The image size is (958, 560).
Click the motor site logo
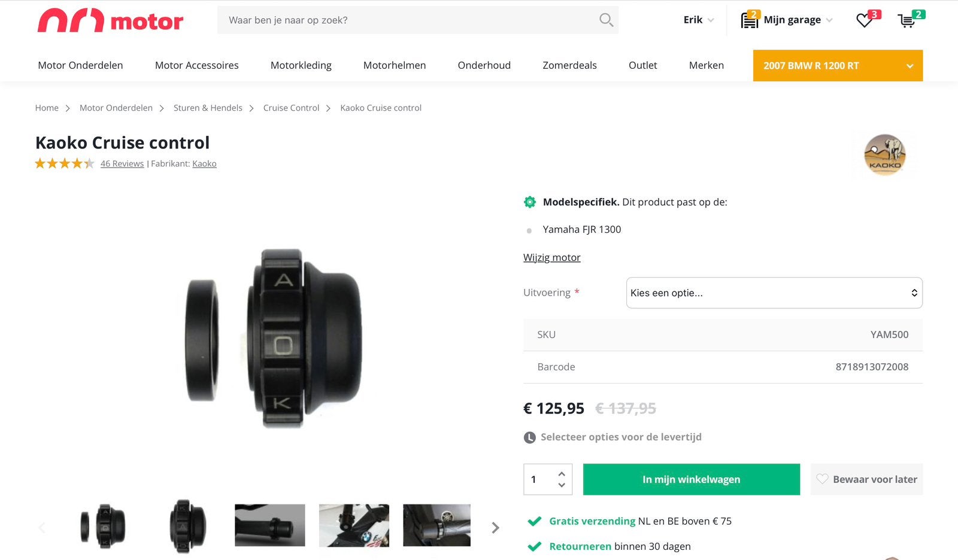click(111, 20)
